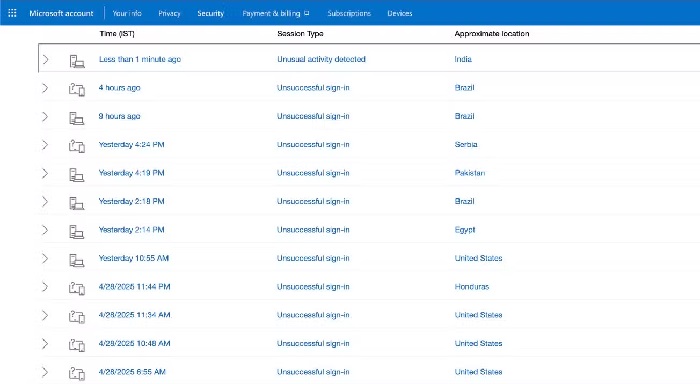Expand the '4/28/2025 11:44 PM' Honduras row

click(x=45, y=287)
